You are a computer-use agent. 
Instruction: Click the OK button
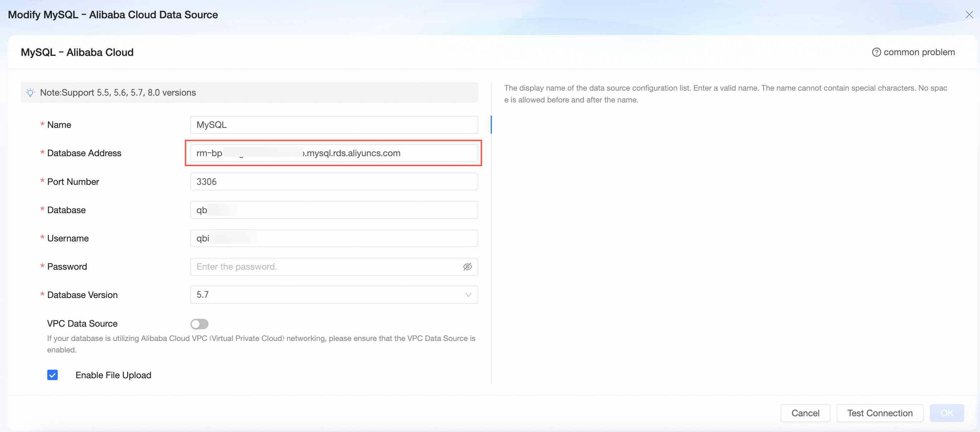click(947, 413)
